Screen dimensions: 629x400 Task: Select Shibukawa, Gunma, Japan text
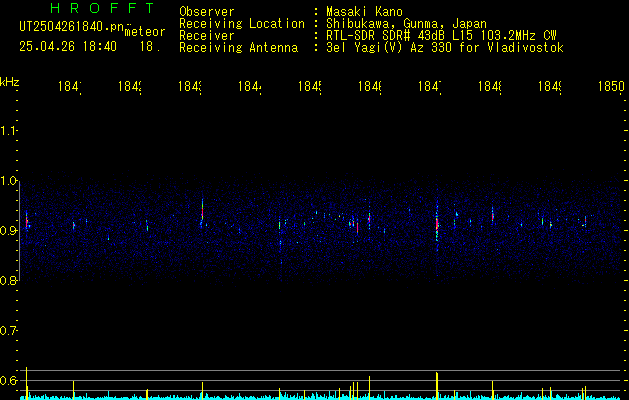[x=406, y=24]
